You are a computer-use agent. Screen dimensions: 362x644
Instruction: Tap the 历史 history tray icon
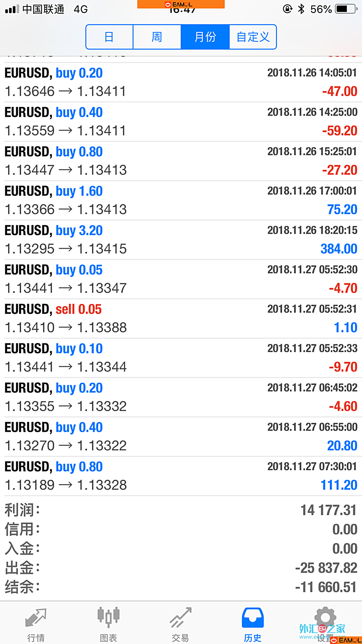pyautogui.click(x=253, y=618)
